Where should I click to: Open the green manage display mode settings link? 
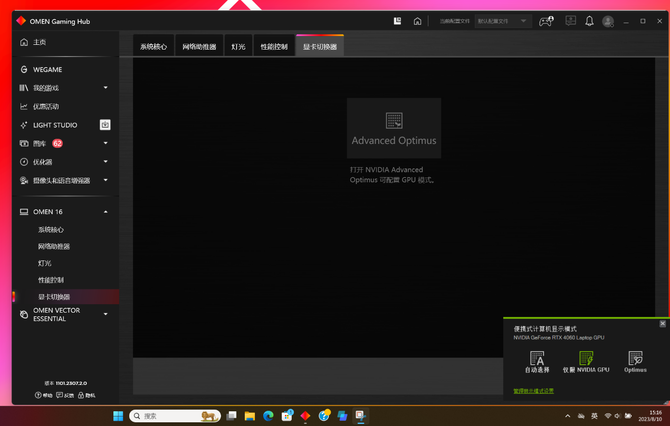point(533,391)
